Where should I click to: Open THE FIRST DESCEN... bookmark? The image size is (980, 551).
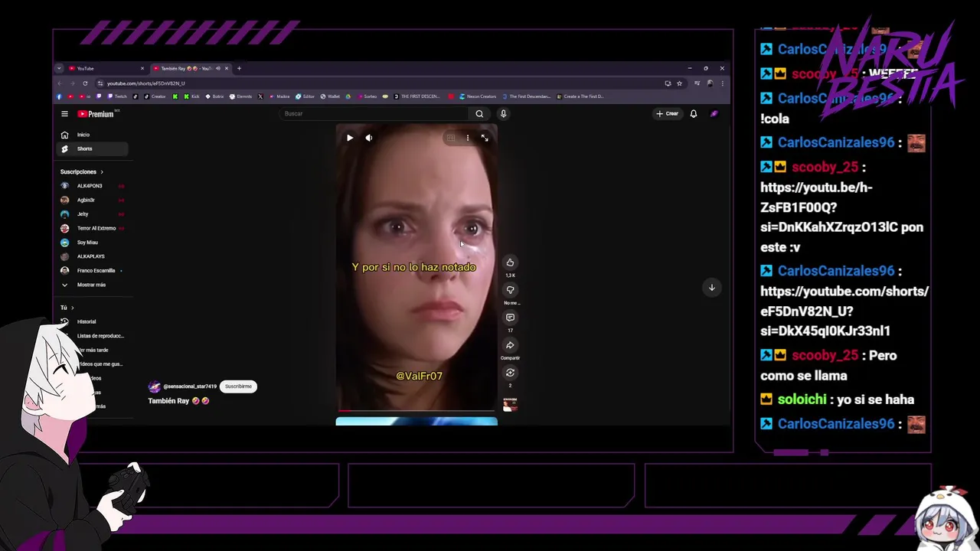[x=416, y=96]
